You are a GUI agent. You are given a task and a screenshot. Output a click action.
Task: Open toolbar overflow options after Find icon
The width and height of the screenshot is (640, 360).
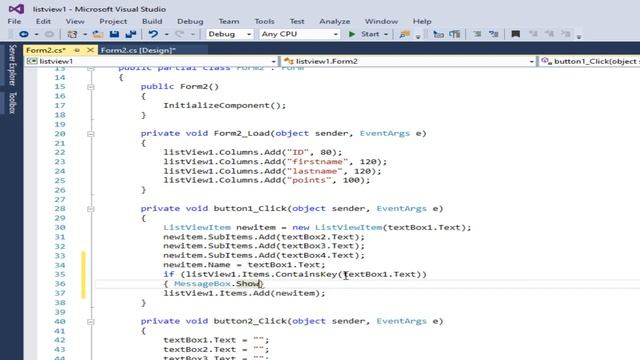(418, 37)
